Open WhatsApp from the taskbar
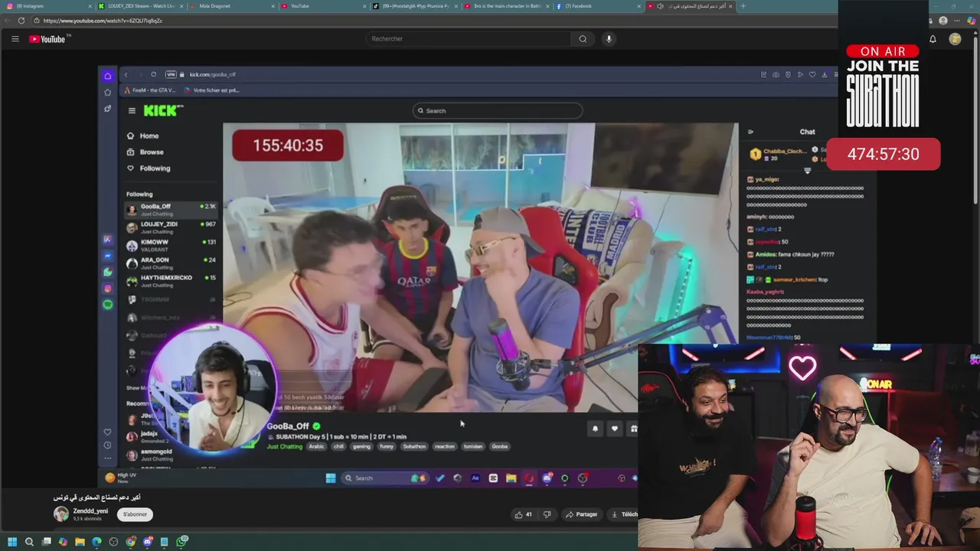 click(x=181, y=542)
